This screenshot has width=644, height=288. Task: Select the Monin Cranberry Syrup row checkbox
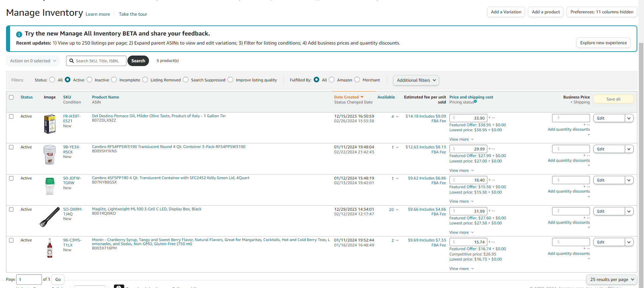coord(11,240)
